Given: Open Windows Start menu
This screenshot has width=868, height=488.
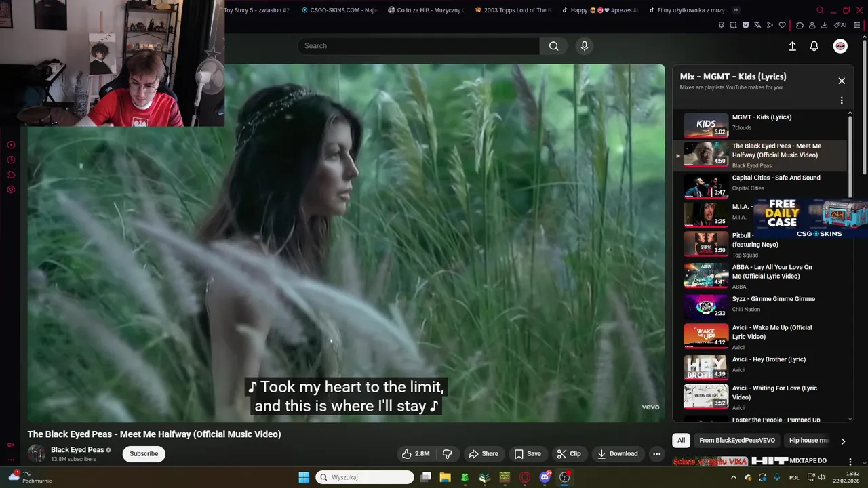Looking at the screenshot, I should pyautogui.click(x=304, y=477).
